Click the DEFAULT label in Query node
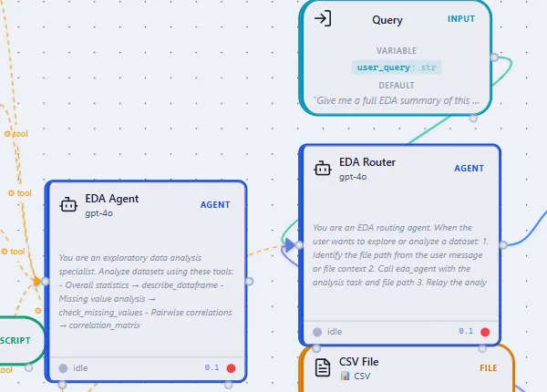The width and height of the screenshot is (547, 392). [397, 86]
